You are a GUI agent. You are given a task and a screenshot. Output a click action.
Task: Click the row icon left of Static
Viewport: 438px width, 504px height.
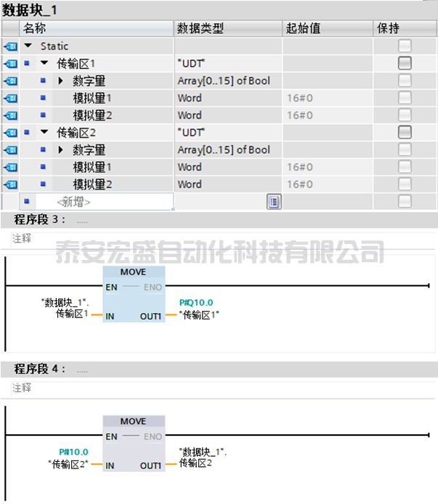(9, 46)
